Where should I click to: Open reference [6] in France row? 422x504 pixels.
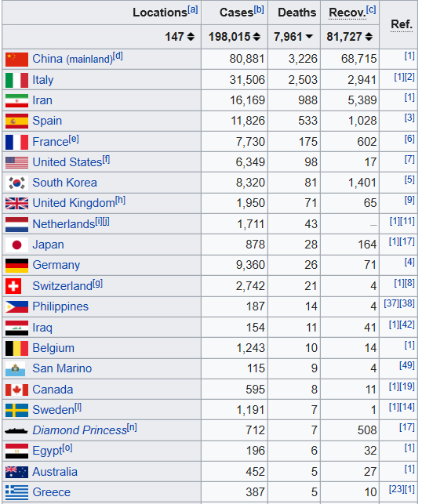(409, 139)
